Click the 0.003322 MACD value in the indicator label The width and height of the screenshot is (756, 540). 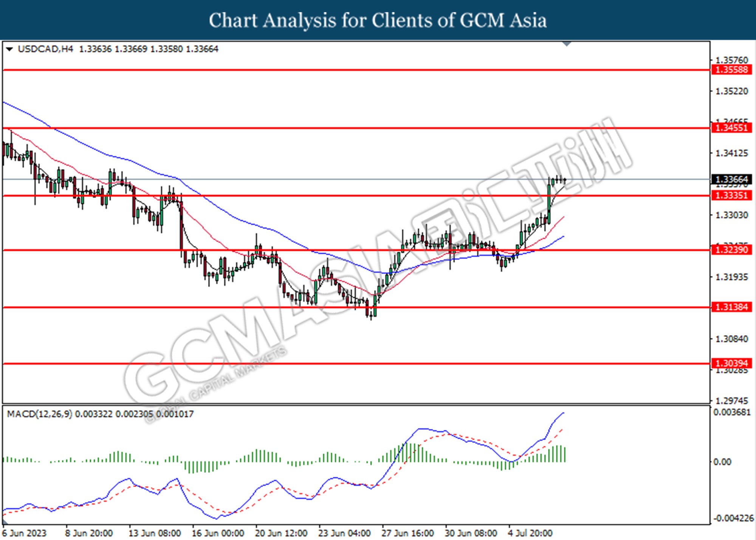pyautogui.click(x=94, y=414)
